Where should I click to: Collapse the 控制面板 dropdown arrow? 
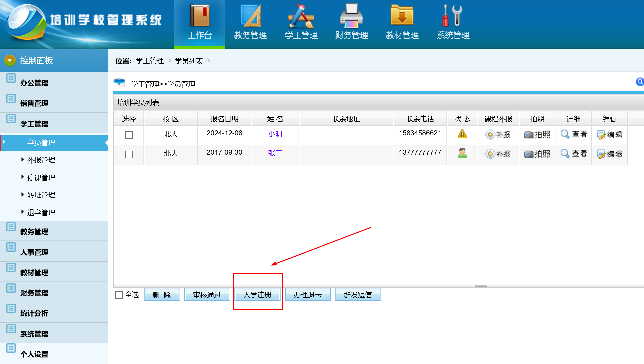pos(10,60)
